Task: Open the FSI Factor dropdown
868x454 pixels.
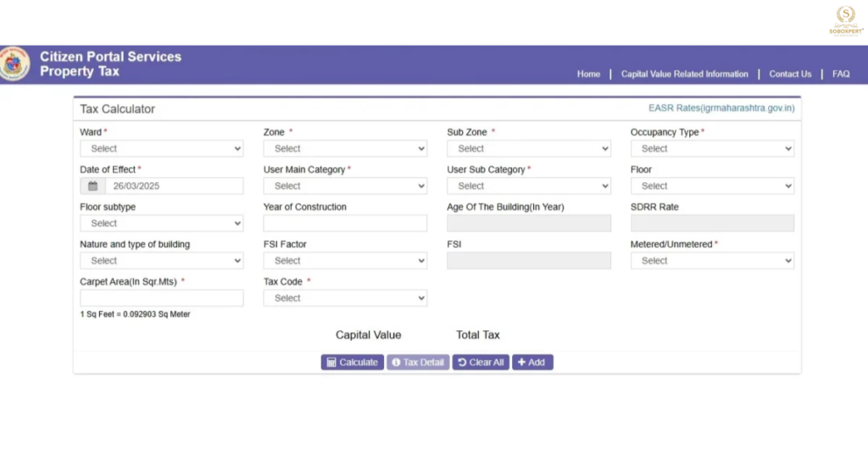Action: tap(346, 260)
